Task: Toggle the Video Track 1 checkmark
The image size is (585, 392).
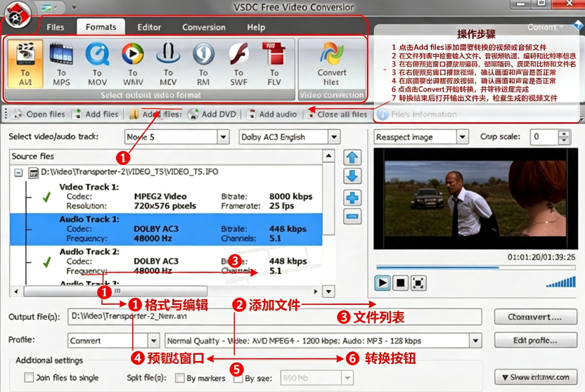Action: (46, 197)
